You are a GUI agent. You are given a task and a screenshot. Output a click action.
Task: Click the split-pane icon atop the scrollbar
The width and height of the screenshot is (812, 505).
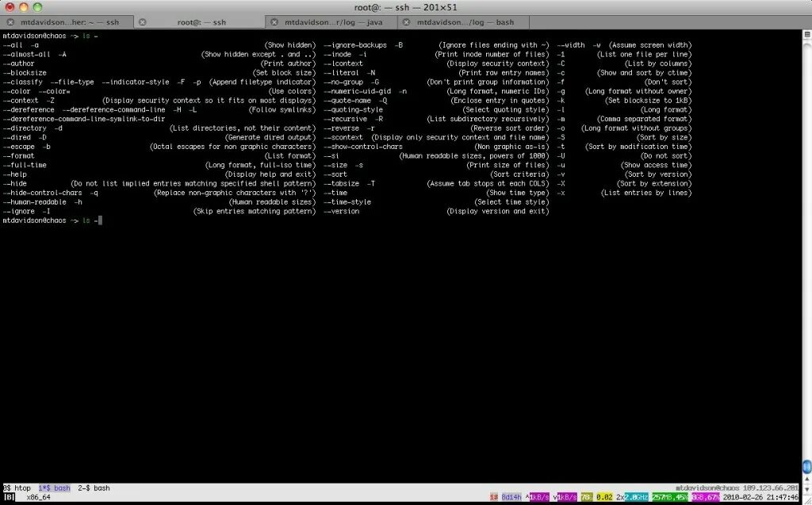click(x=806, y=34)
